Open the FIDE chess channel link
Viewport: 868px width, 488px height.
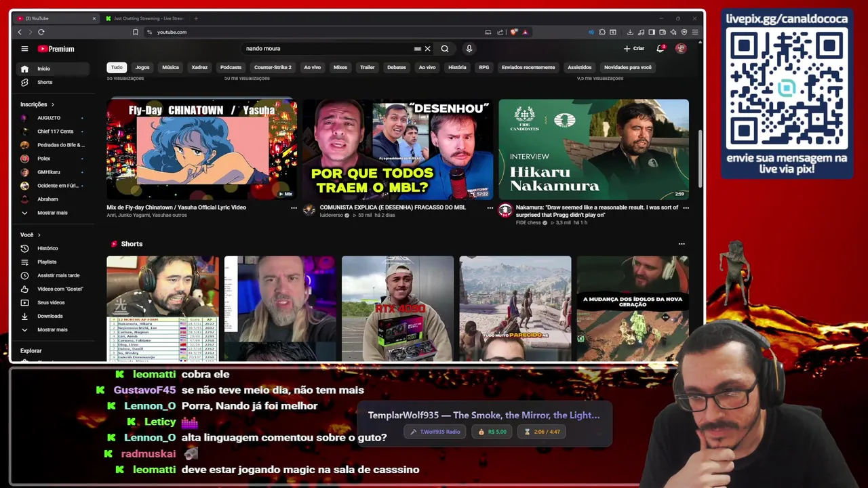[x=528, y=222]
